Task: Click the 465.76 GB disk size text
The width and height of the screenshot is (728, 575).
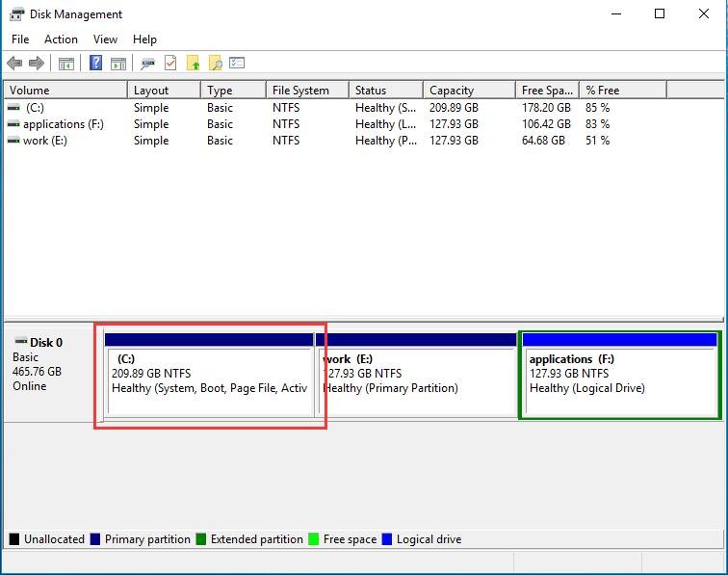Action: (37, 372)
